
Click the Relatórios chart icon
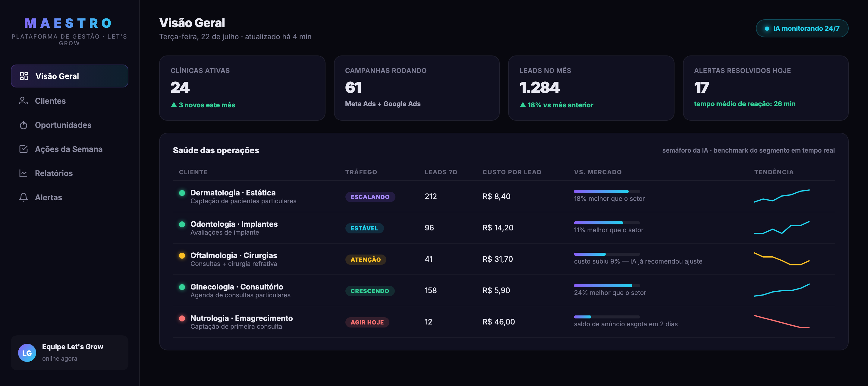click(23, 173)
